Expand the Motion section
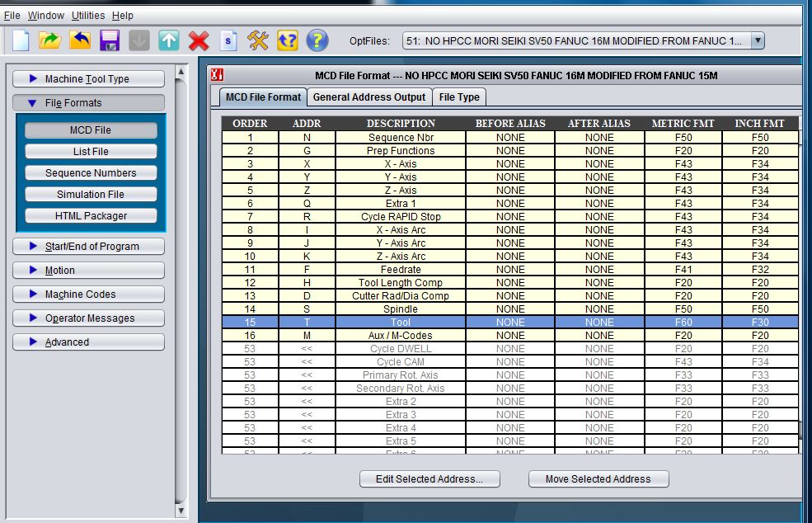 click(88, 270)
